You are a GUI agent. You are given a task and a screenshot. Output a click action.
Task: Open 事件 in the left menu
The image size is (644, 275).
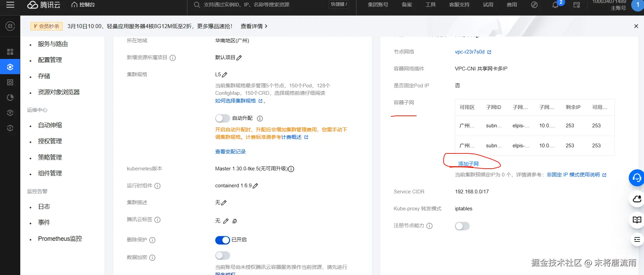point(44,223)
